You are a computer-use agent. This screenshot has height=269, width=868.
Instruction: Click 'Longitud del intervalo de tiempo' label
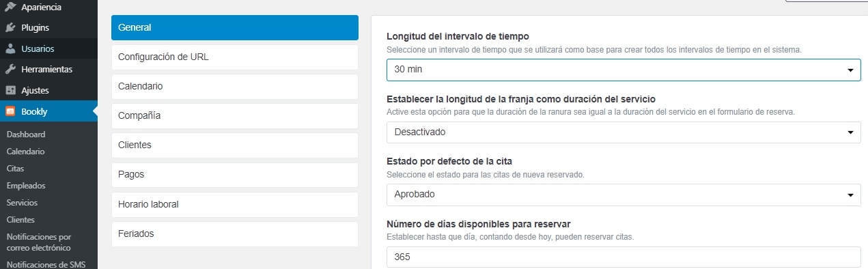pos(458,36)
